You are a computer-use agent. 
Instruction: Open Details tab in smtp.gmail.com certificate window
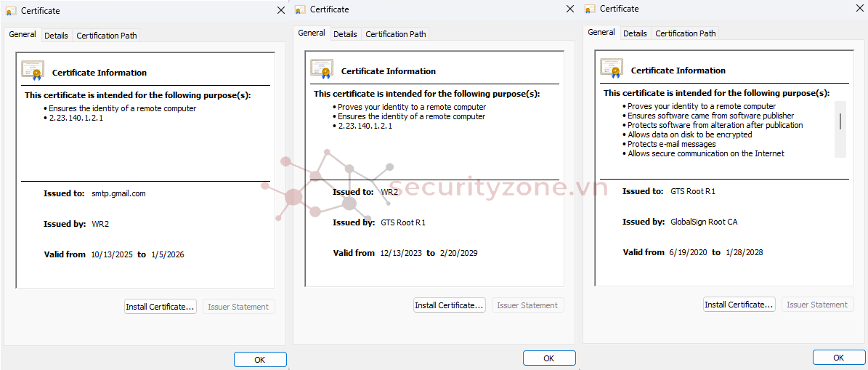(x=56, y=36)
